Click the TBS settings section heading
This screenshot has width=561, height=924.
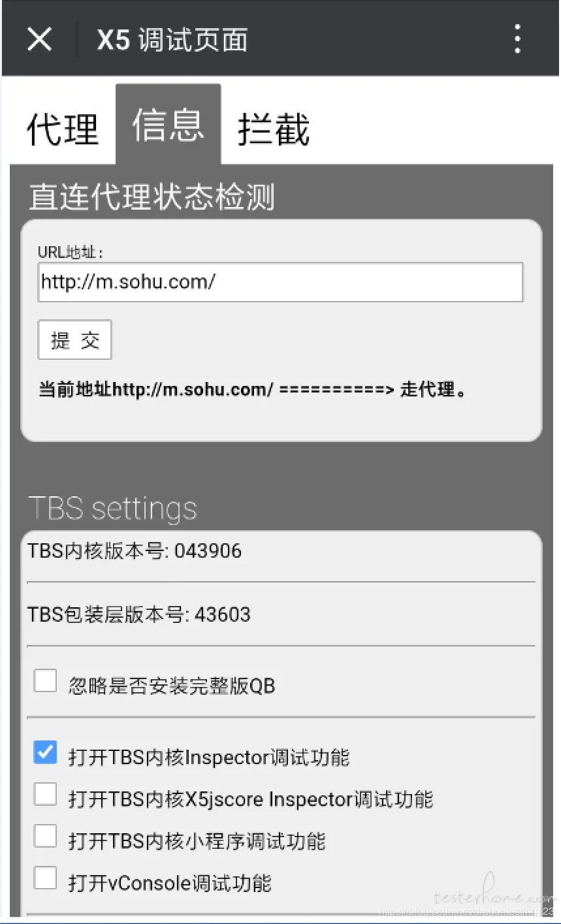pyautogui.click(x=112, y=509)
